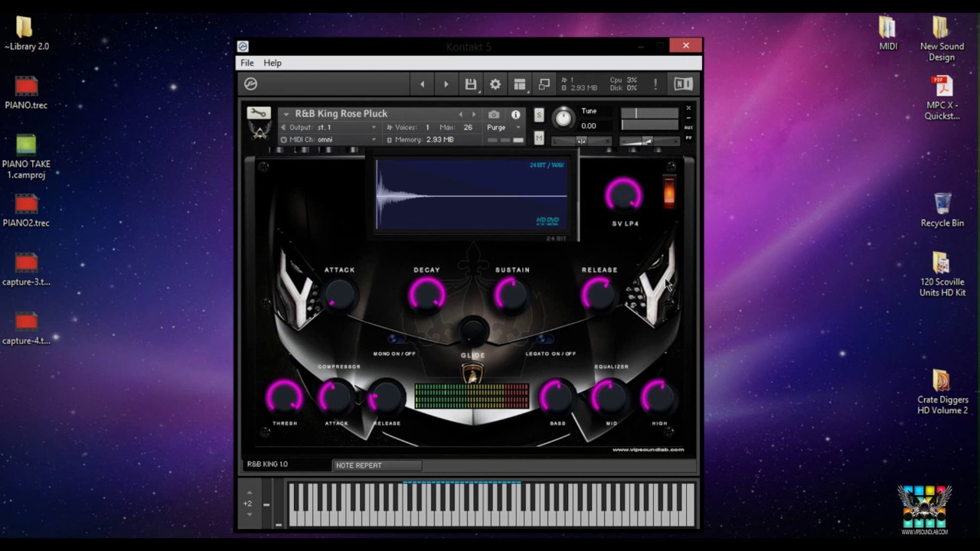The image size is (980, 551).
Task: Minimize the instrument header view
Action: [688, 118]
